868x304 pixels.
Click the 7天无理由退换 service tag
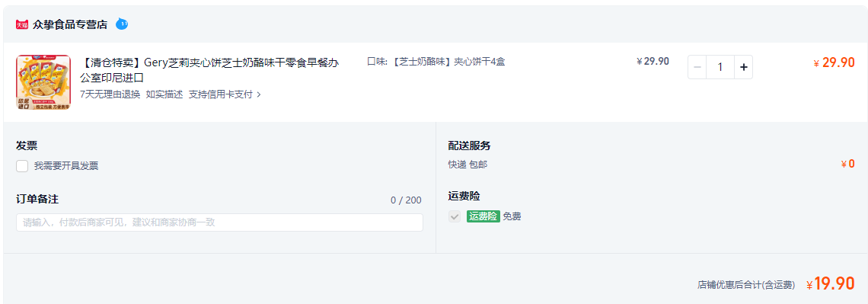(x=110, y=94)
